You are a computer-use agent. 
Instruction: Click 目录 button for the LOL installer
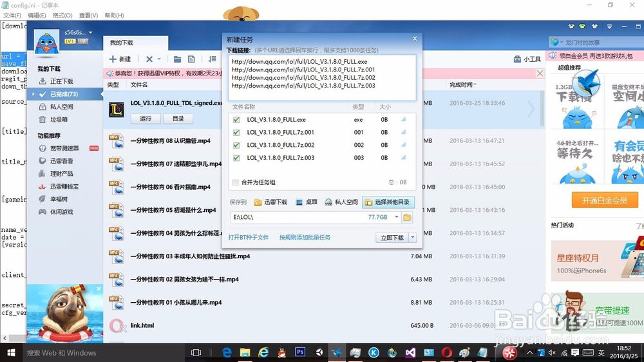[178, 119]
